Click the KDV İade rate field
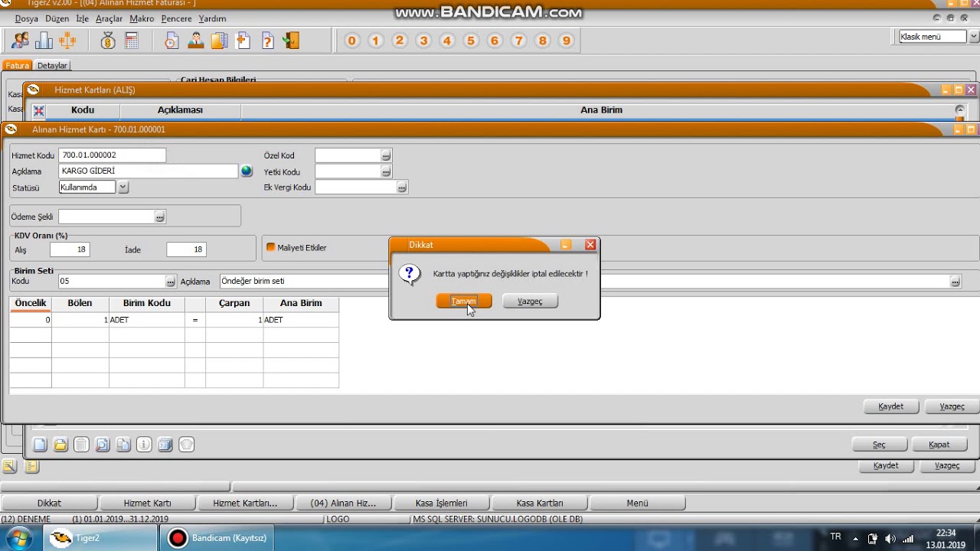 [x=186, y=249]
